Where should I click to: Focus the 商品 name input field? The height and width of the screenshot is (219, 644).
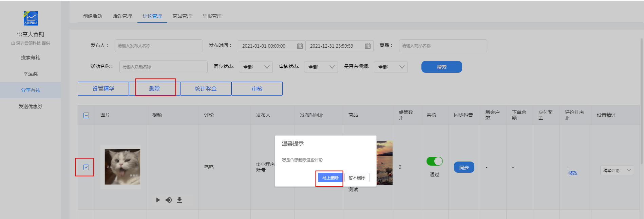(443, 46)
